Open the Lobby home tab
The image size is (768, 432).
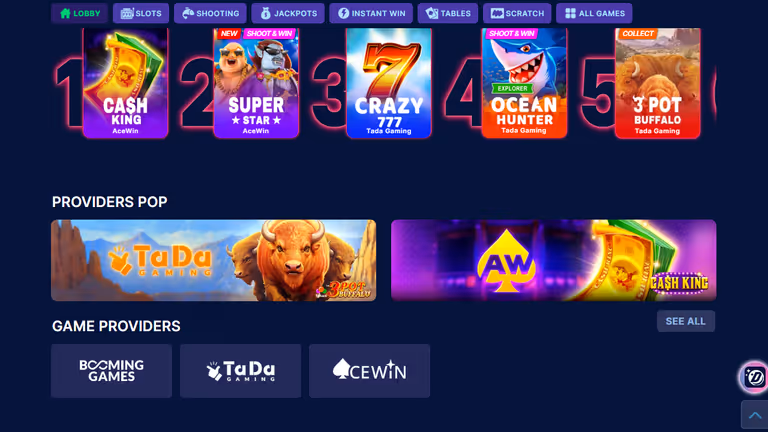pos(79,13)
